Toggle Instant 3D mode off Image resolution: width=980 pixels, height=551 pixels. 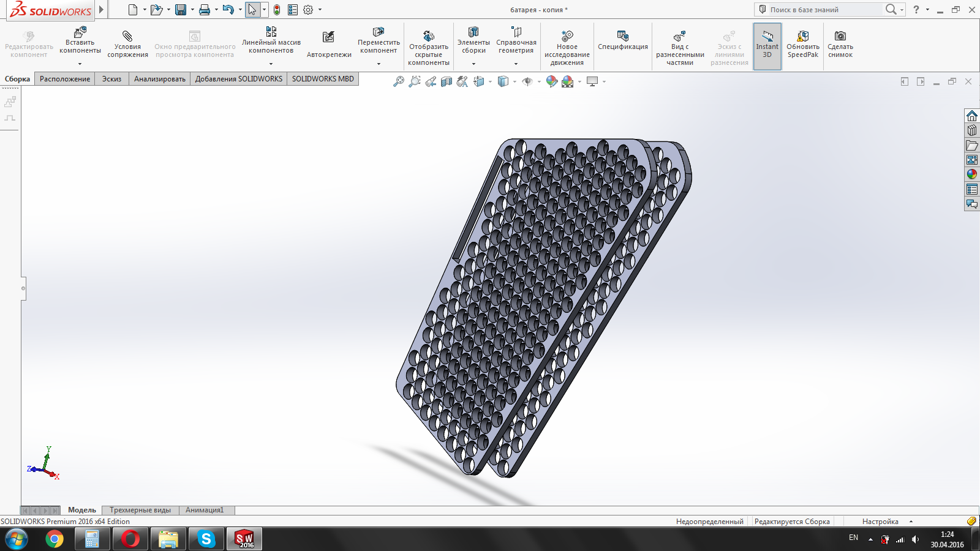pyautogui.click(x=767, y=46)
